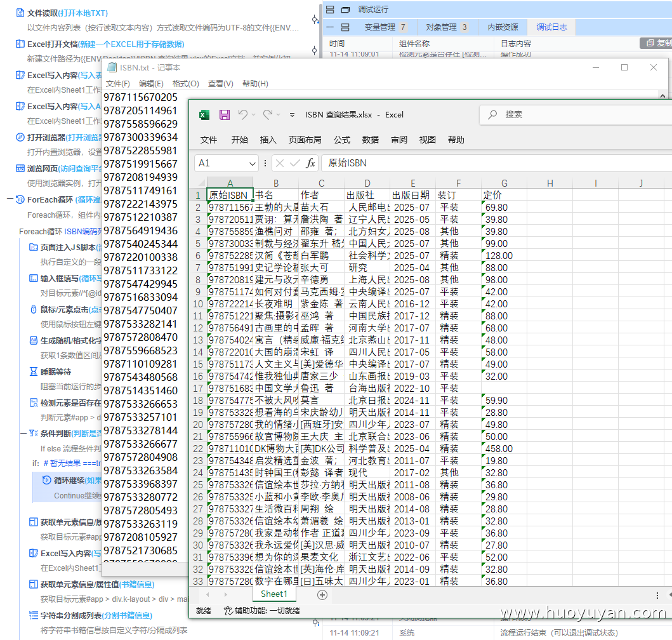Select the 获取单元素信息/属性值(书籍信息) step
Screen dimensions: 672x640
(x=91, y=584)
